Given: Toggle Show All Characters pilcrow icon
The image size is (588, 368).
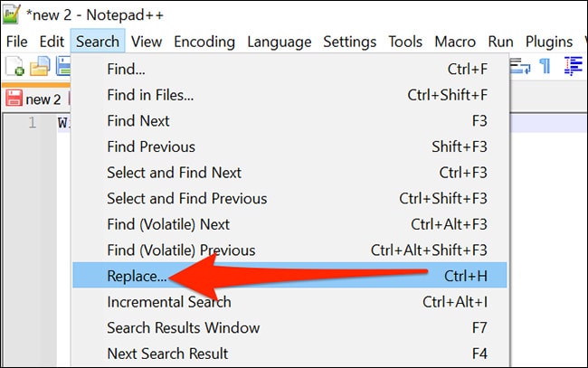Looking at the screenshot, I should coord(545,65).
